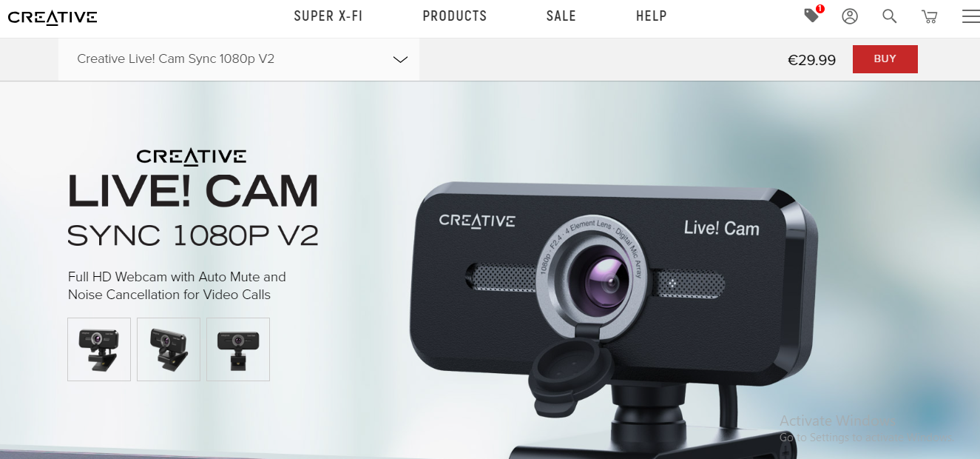980x459 pixels.
Task: Select the second angled webcam thumbnail
Action: coord(169,349)
